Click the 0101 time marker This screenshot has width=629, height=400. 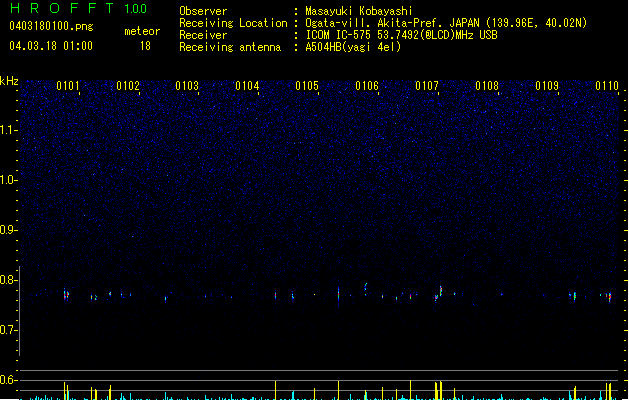point(68,86)
